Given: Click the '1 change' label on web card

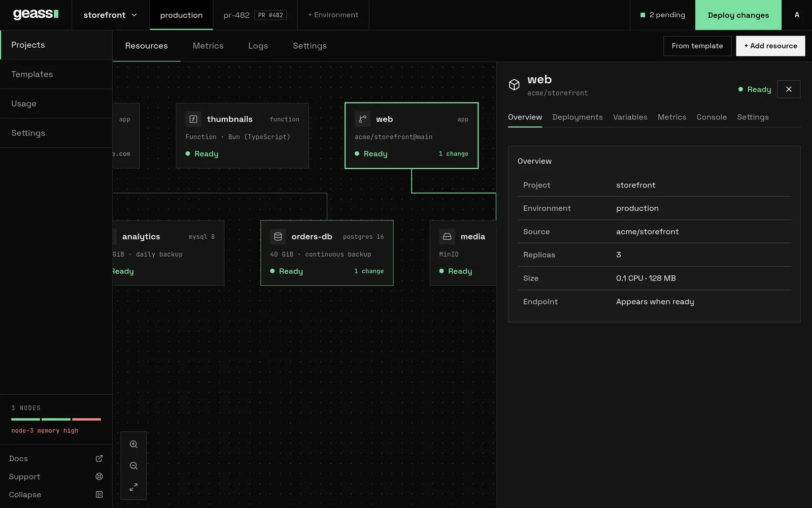Looking at the screenshot, I should pos(454,153).
